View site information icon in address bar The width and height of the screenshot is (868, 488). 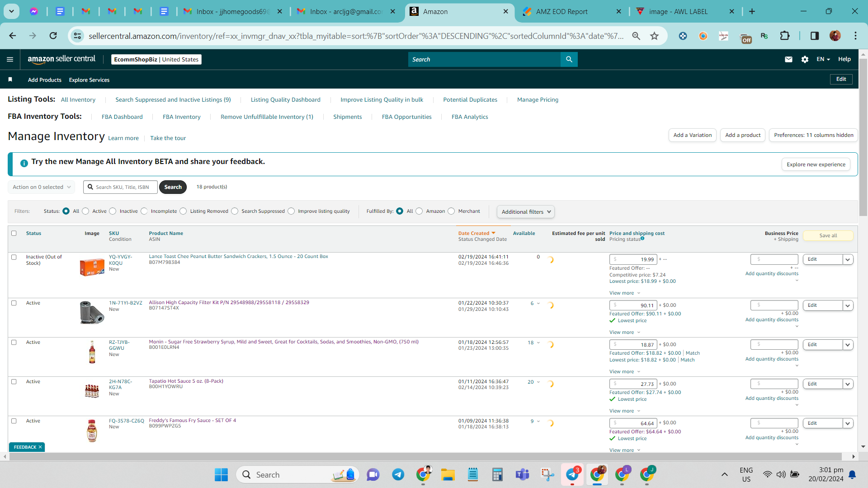click(78, 36)
